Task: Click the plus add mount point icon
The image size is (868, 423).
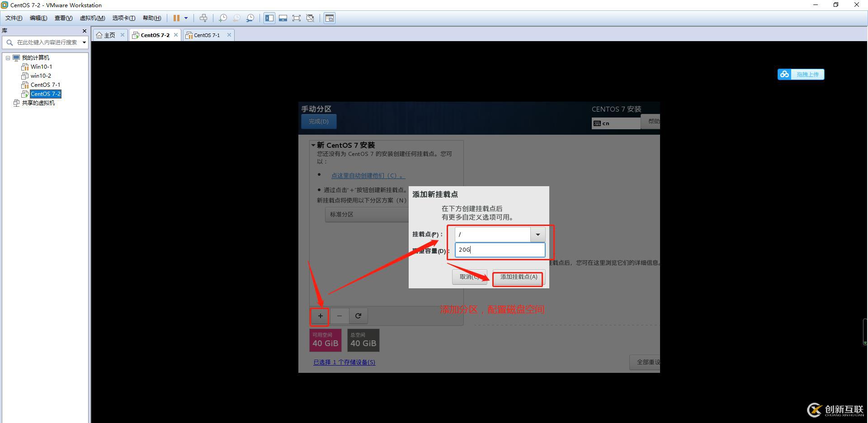Action: (320, 316)
